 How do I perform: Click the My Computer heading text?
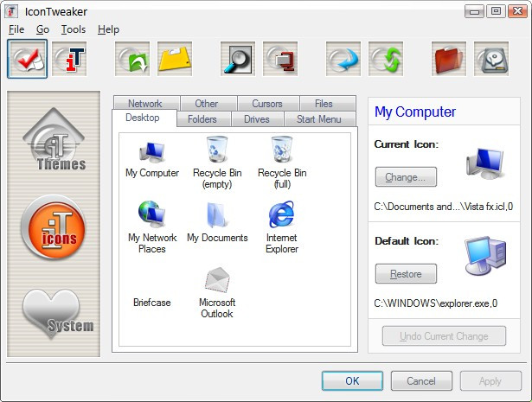(x=415, y=112)
